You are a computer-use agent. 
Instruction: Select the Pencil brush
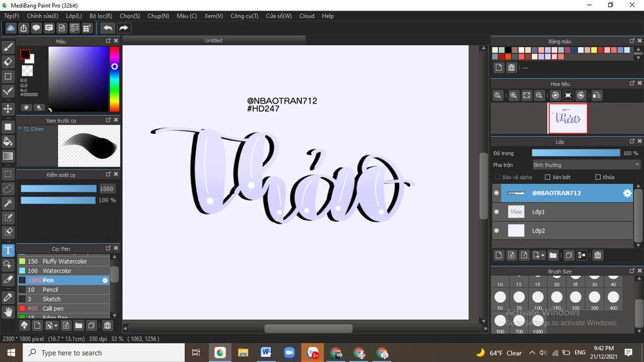click(x=64, y=290)
